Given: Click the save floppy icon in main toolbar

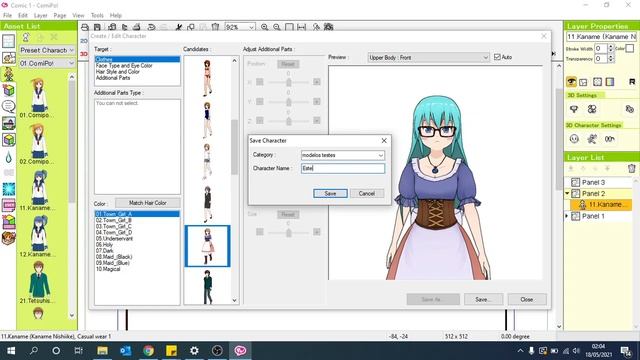Looking at the screenshot, I should [x=97, y=27].
